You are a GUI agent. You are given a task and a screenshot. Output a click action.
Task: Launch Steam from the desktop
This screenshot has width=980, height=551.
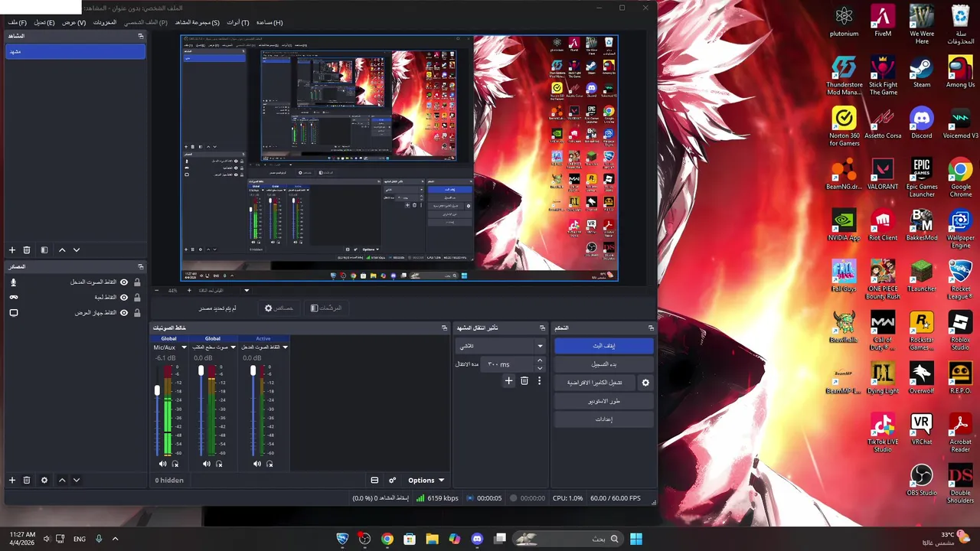click(x=922, y=73)
